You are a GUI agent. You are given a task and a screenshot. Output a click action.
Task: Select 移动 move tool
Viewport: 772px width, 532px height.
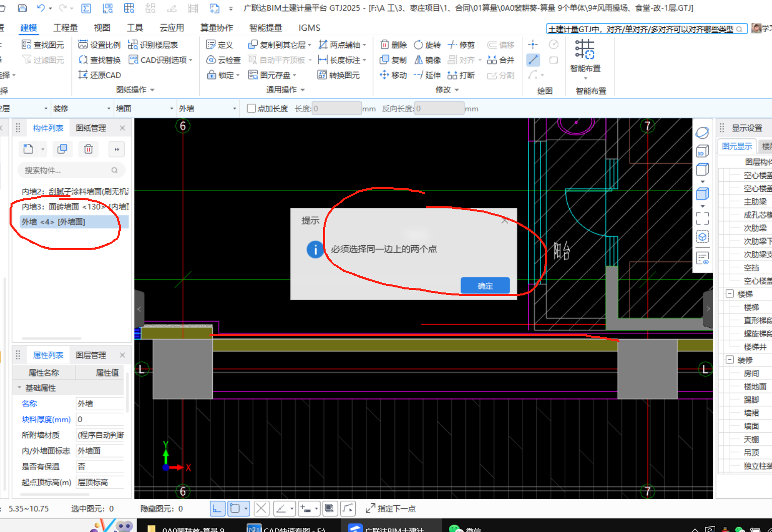click(394, 75)
